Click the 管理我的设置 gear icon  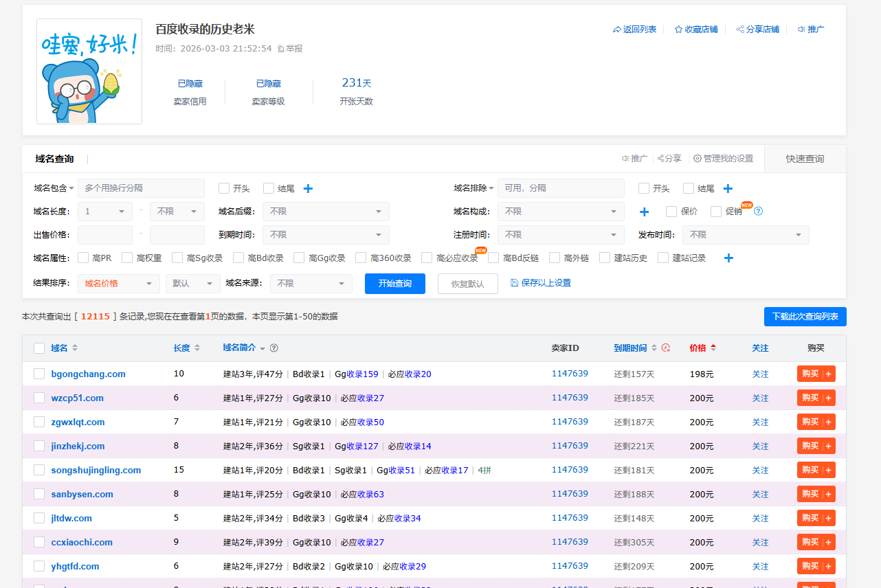coord(698,159)
